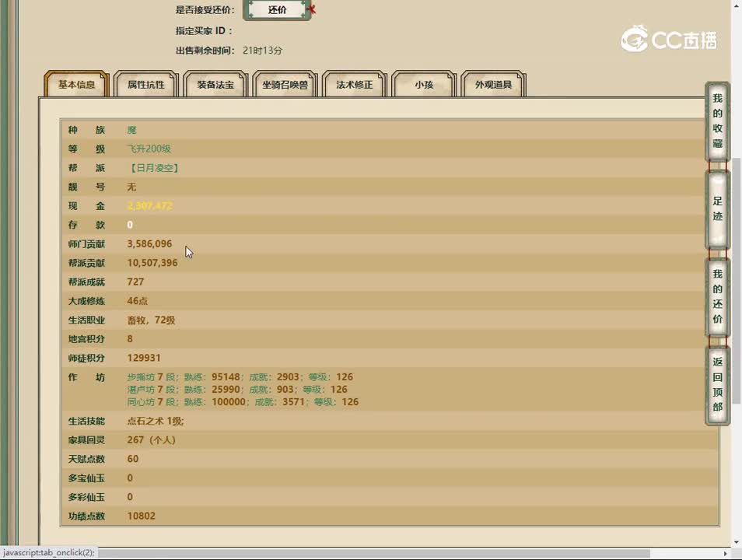Click the 帮派成就 value 727
This screenshot has width=742, height=560.
coord(135,282)
